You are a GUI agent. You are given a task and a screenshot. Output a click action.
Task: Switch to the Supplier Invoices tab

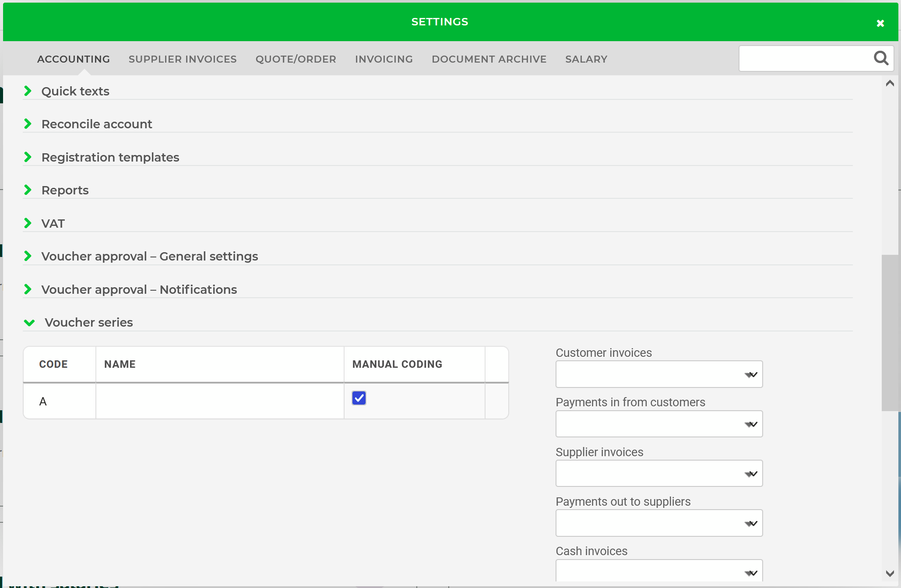tap(183, 59)
